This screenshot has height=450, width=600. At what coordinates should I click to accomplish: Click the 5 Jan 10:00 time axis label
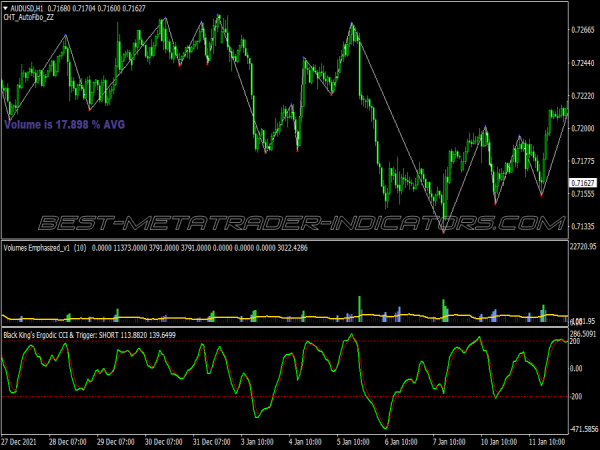(353, 442)
